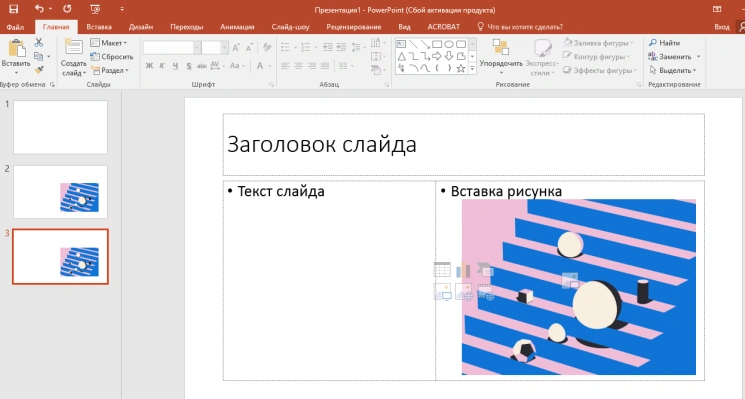Image resolution: width=745 pixels, height=399 pixels.
Task: Choose the right arrow shape
Action: tap(437, 56)
